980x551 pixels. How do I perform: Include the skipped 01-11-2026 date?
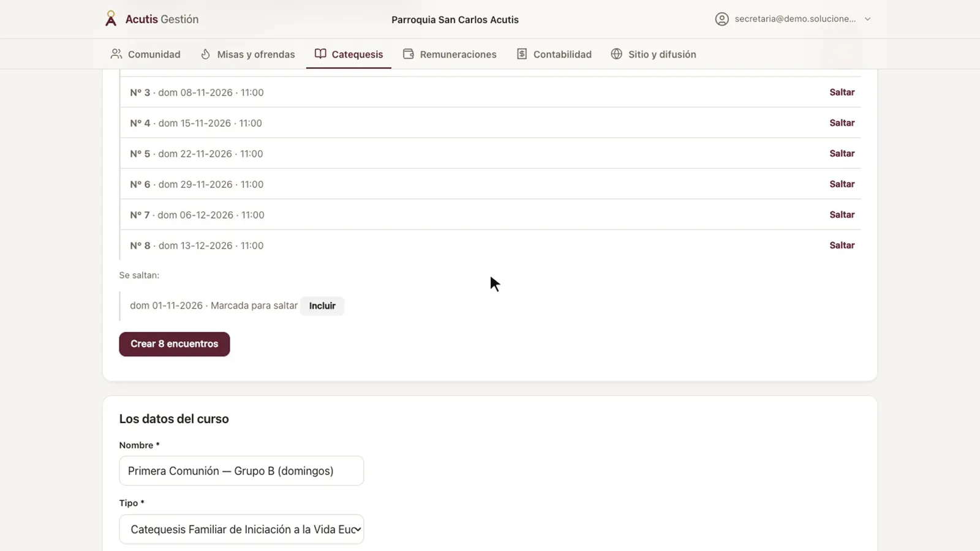(x=322, y=306)
